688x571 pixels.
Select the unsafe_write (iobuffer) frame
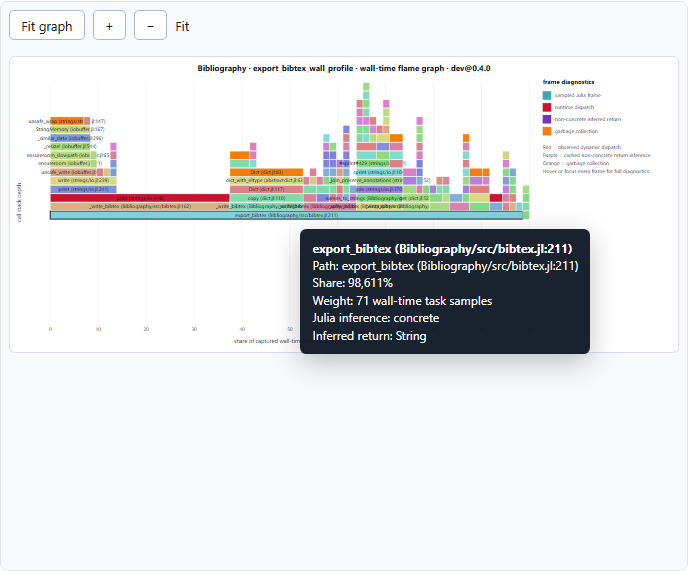(73, 172)
